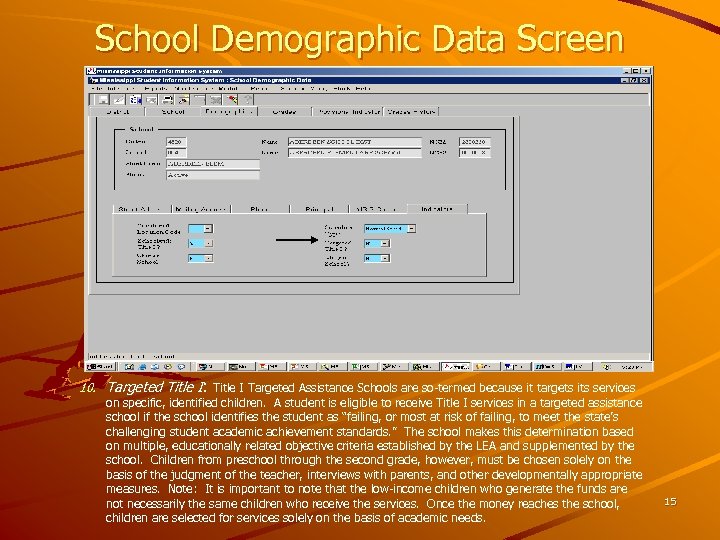The width and height of the screenshot is (720, 540).
Task: Select the Demographics tab
Action: pyautogui.click(x=229, y=111)
